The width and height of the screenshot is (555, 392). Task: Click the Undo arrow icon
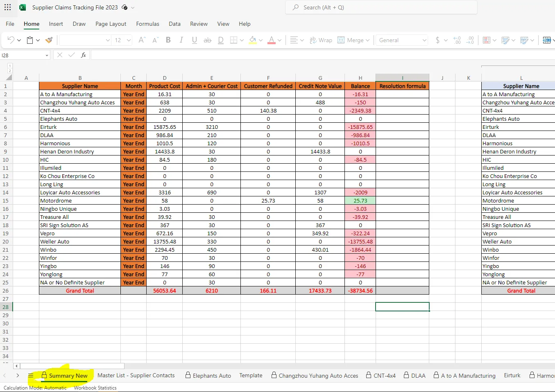click(11, 40)
